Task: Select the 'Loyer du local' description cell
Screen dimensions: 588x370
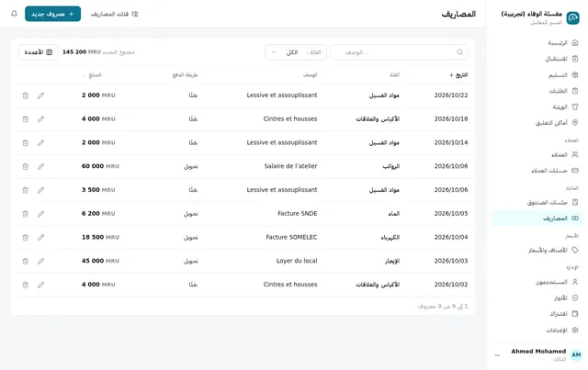Action: (x=297, y=261)
